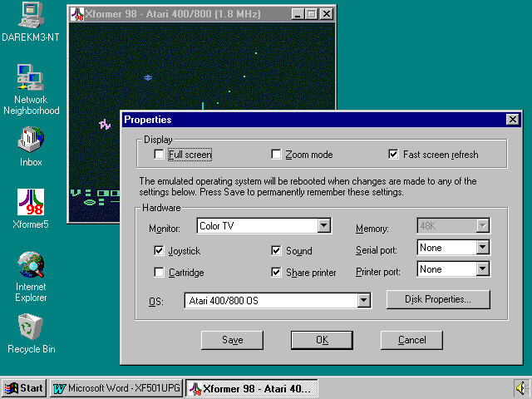Click the taskbar volume speaker icon
This screenshot has height=399, width=532.
tap(521, 387)
